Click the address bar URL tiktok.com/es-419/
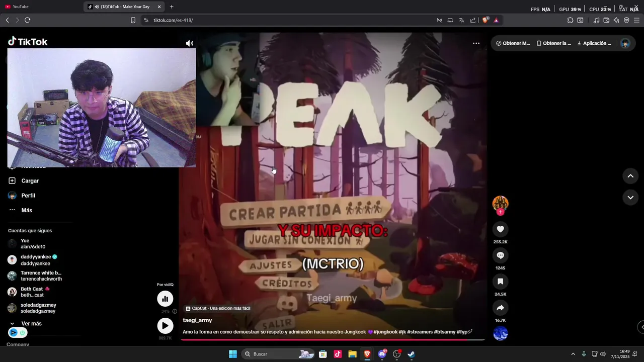Viewport: 644px width, 362px height. [173, 20]
